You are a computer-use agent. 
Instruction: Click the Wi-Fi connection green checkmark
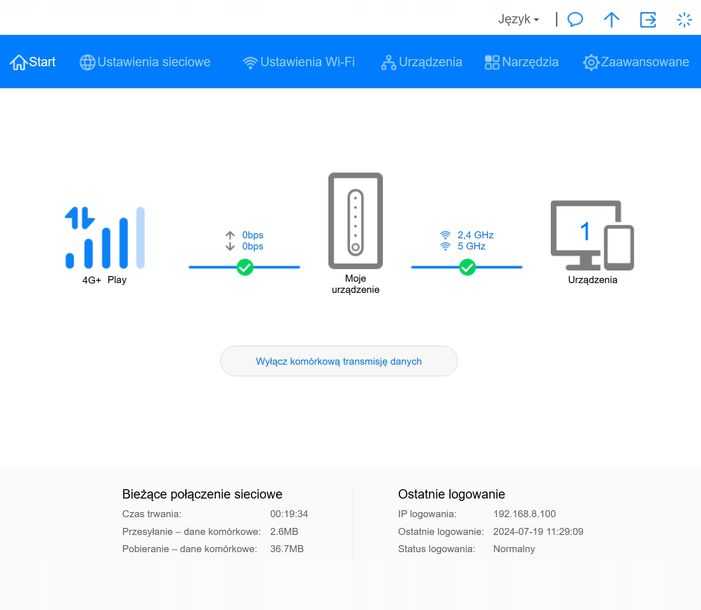pyautogui.click(x=466, y=267)
